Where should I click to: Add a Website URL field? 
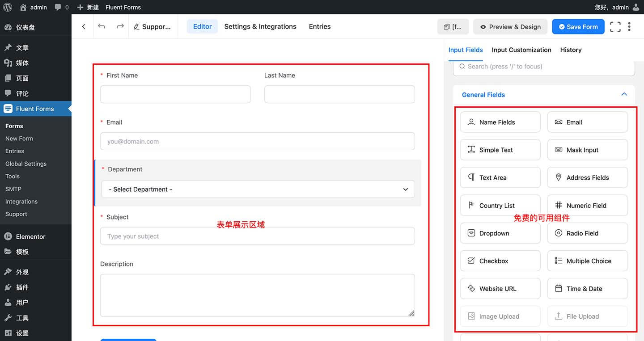[500, 288]
